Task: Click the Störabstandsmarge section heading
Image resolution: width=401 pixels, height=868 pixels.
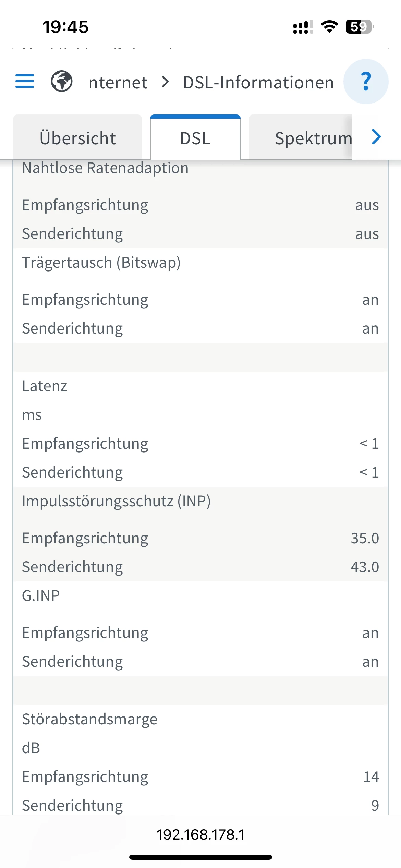Action: 89,719
